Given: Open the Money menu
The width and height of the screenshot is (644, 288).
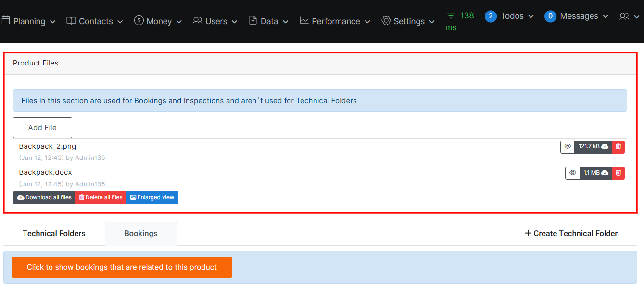Looking at the screenshot, I should [158, 21].
